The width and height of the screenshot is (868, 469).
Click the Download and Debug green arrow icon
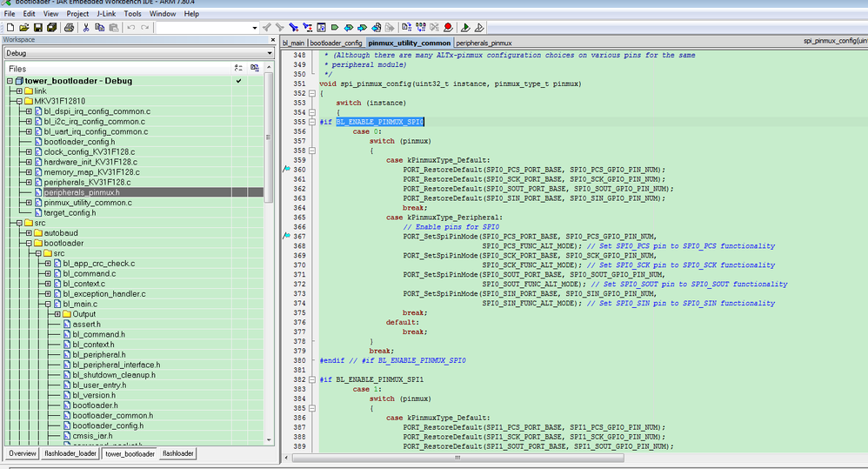(x=465, y=28)
